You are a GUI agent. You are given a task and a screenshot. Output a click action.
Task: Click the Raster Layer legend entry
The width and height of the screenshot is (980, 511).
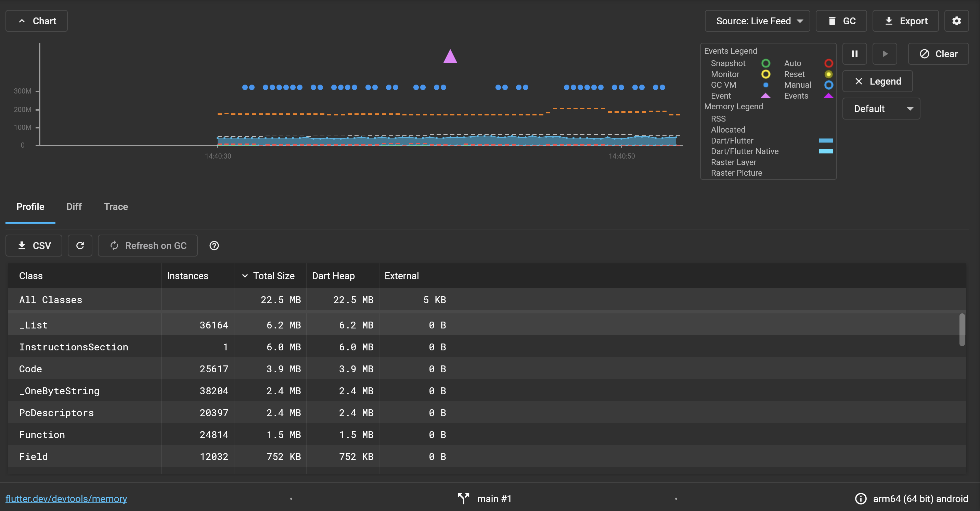(x=733, y=162)
